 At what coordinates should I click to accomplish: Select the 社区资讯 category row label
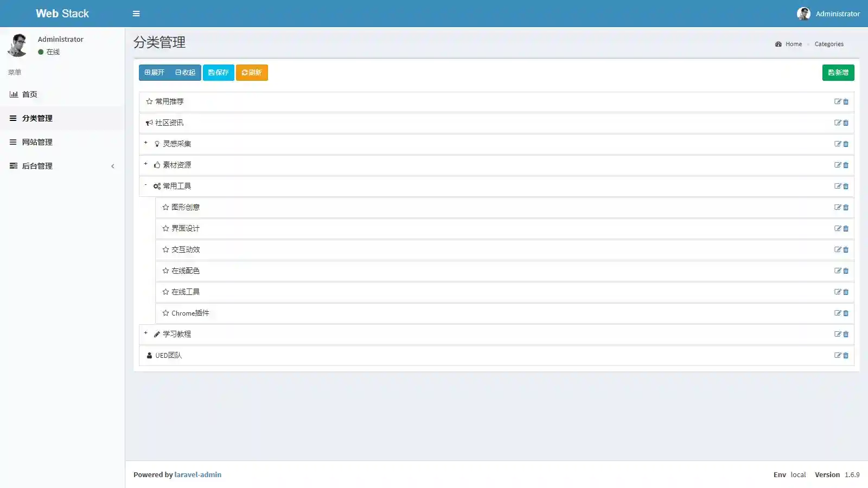tap(169, 123)
